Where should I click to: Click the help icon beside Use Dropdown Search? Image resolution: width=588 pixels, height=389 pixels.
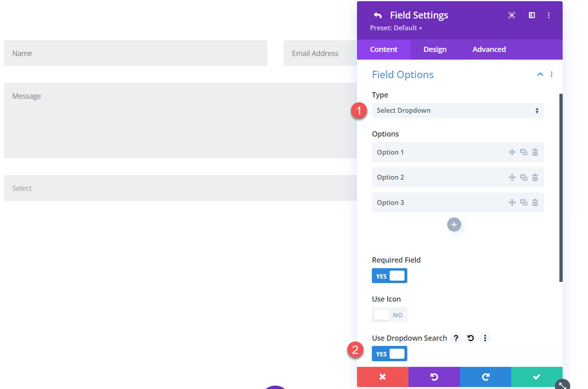456,338
